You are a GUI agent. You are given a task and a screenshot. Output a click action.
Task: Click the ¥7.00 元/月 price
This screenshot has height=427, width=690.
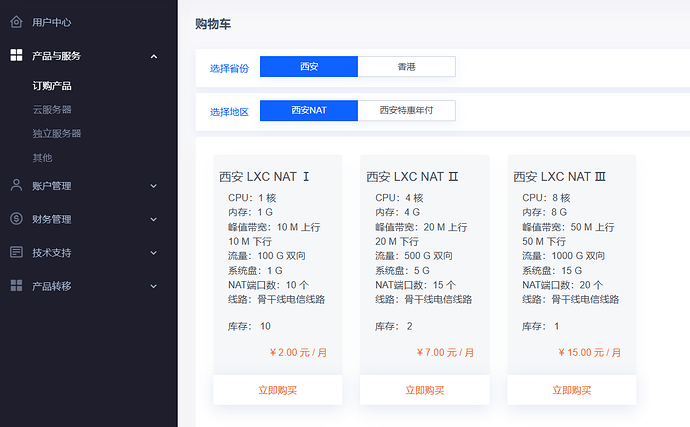pos(445,353)
